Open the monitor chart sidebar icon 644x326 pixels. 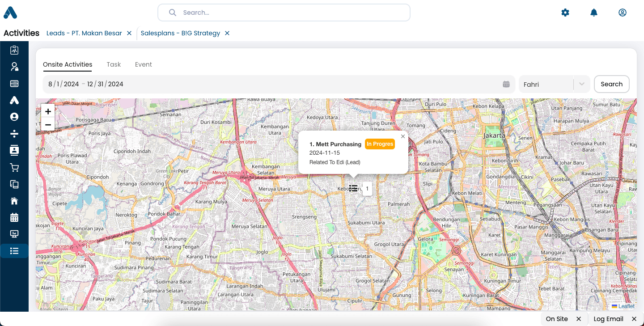14,234
